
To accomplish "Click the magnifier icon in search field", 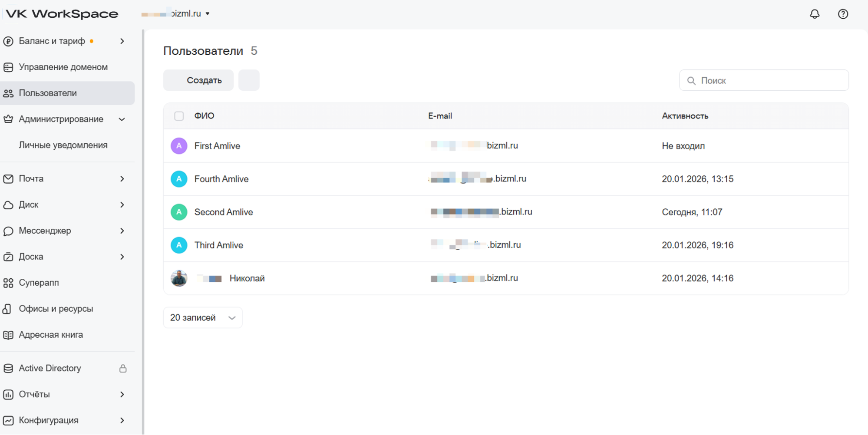I will click(x=691, y=81).
